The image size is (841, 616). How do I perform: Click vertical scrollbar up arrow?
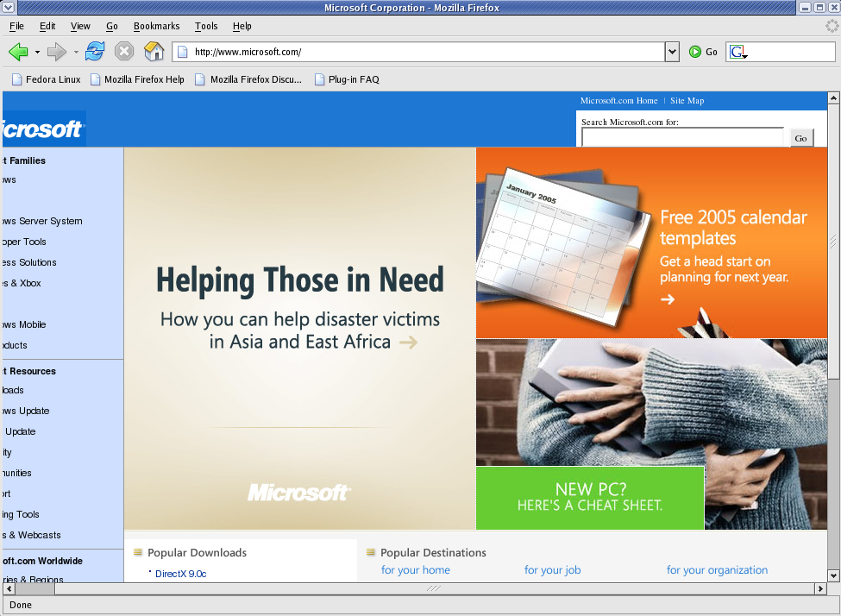(833, 98)
